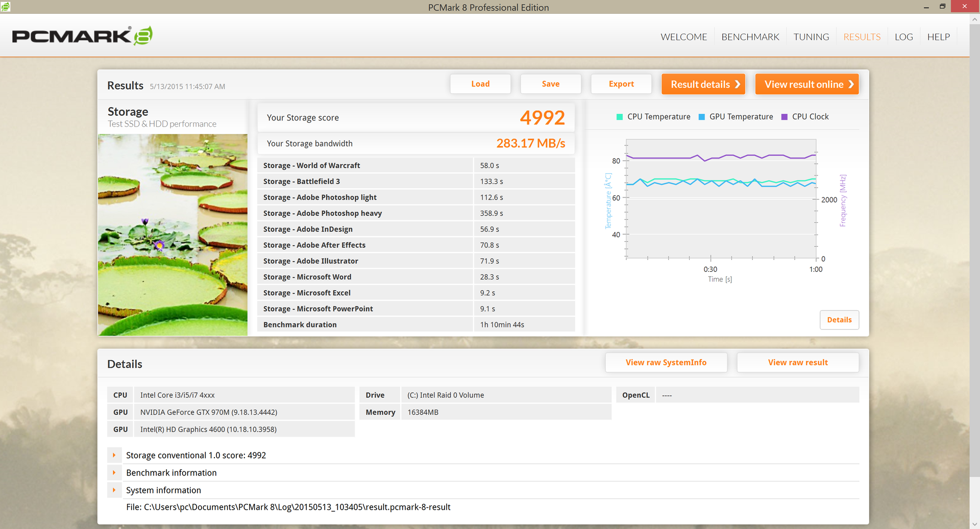Click the Intel Raid 0 Volume drive entry
The height and width of the screenshot is (529, 980).
pyautogui.click(x=506, y=395)
